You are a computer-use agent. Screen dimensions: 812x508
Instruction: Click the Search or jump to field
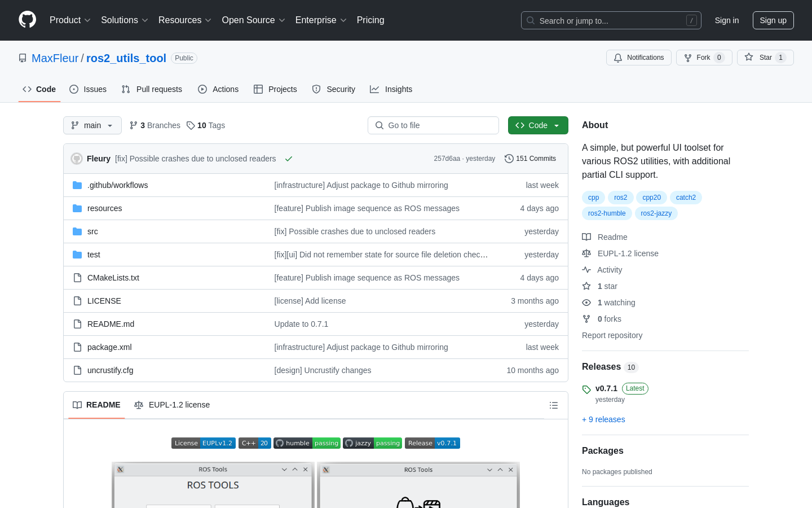click(611, 20)
